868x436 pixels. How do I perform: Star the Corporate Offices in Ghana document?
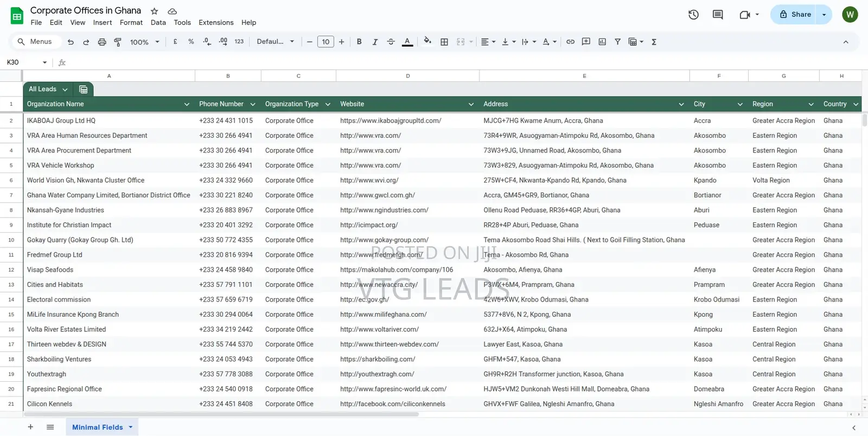click(155, 11)
